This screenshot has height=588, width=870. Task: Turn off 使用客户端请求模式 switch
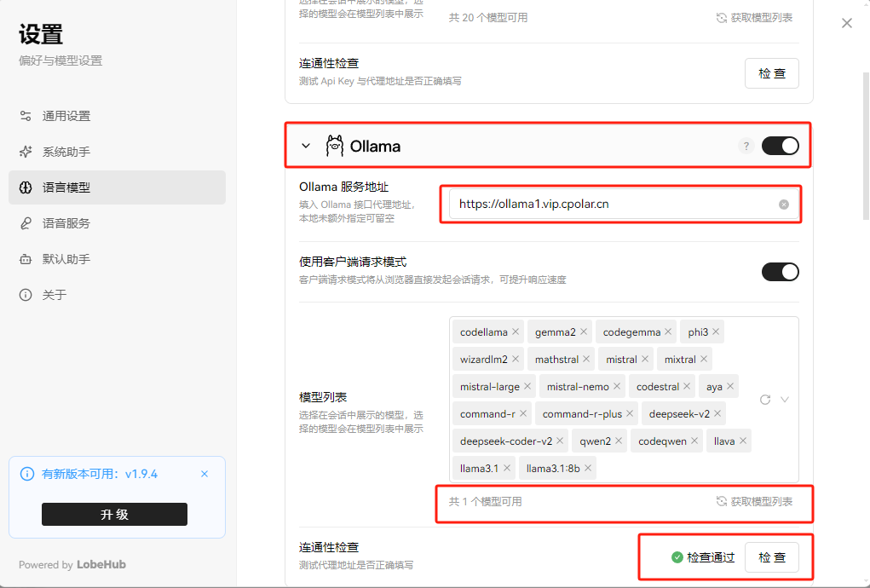point(781,272)
